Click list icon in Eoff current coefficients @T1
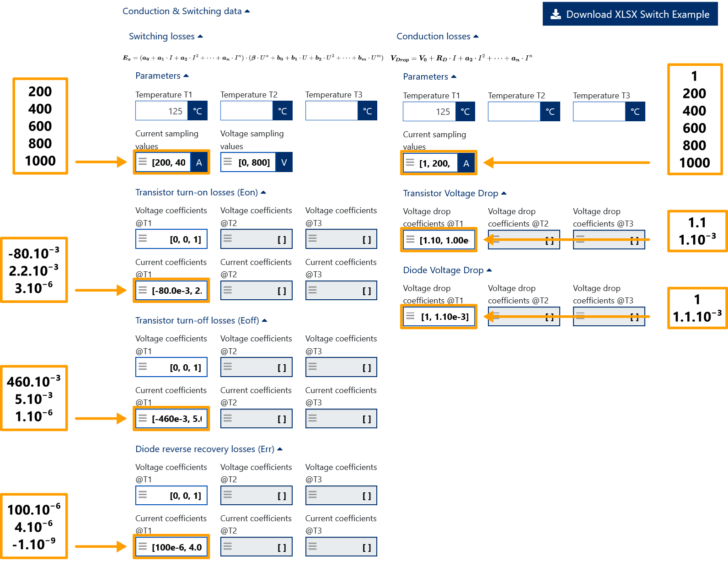The width and height of the screenshot is (728, 572). pyautogui.click(x=143, y=418)
